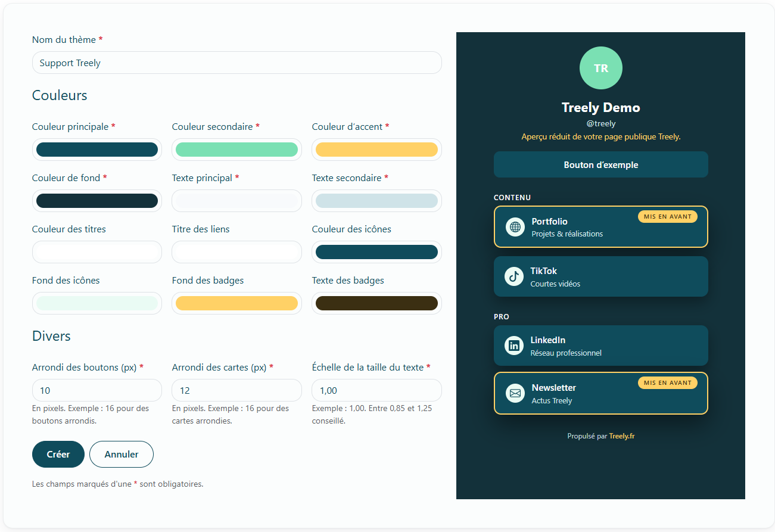Click the Annuler button
The height and width of the screenshot is (532, 775).
[122, 454]
